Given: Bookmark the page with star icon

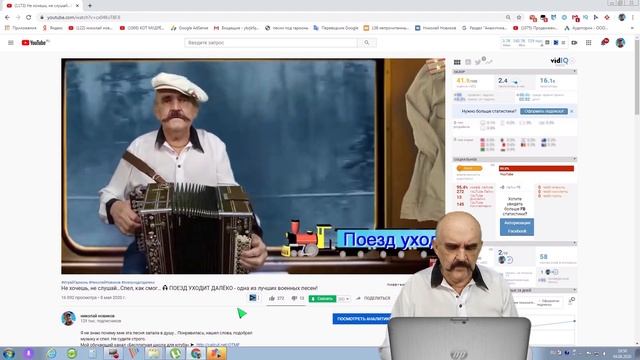Looking at the screenshot, I should click(x=519, y=18).
